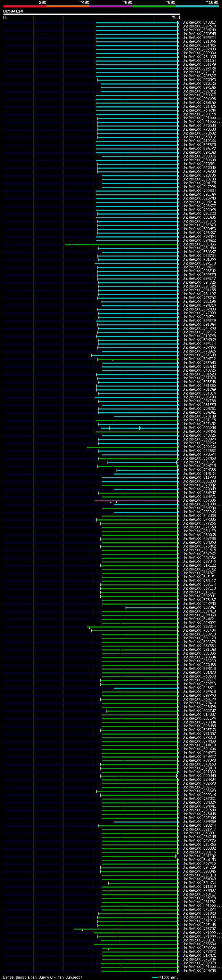Open hit UniRef100_Q70IH9
The height and width of the screenshot is (980, 222).
pos(199,416)
